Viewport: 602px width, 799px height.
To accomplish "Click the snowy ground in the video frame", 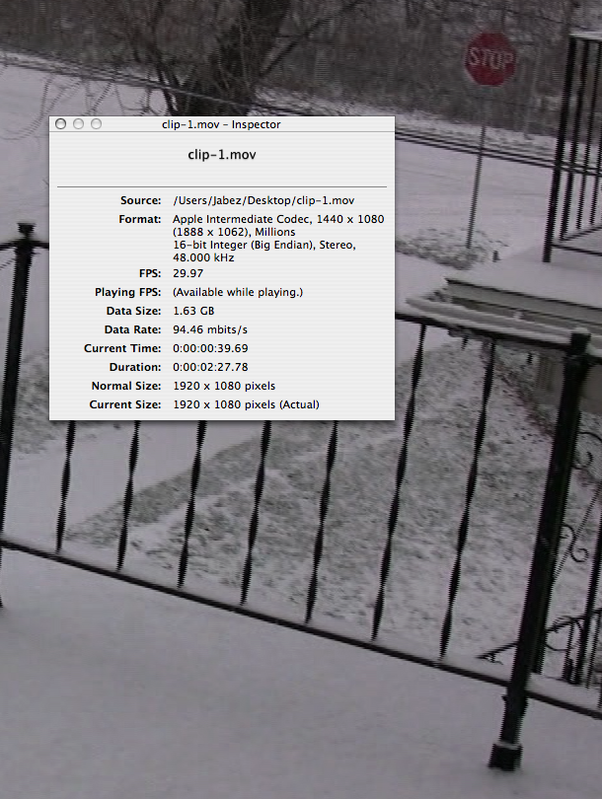I will tap(250, 700).
